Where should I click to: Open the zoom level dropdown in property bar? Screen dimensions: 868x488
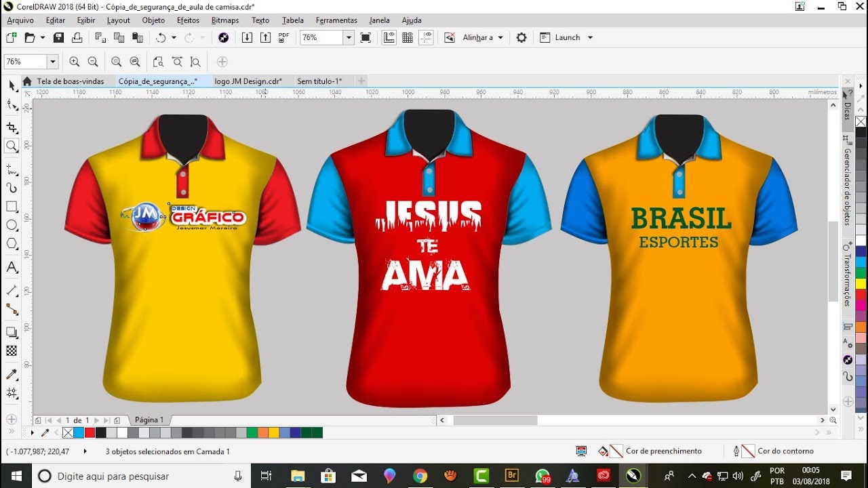(52, 62)
